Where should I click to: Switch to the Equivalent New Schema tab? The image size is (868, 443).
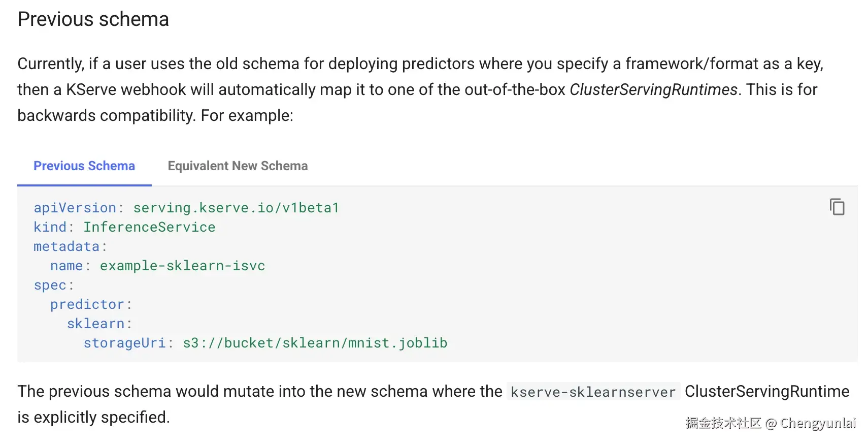point(238,166)
